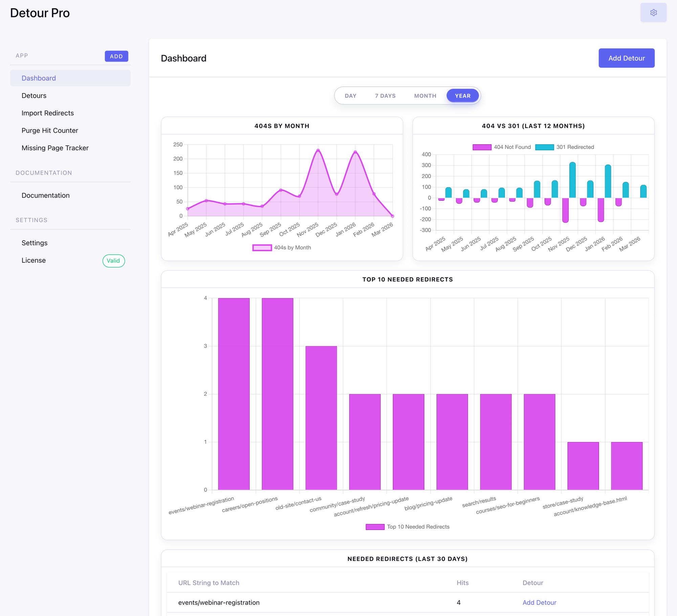Open the Documentation link in sidebar
Viewport: 677px width, 616px height.
(45, 195)
